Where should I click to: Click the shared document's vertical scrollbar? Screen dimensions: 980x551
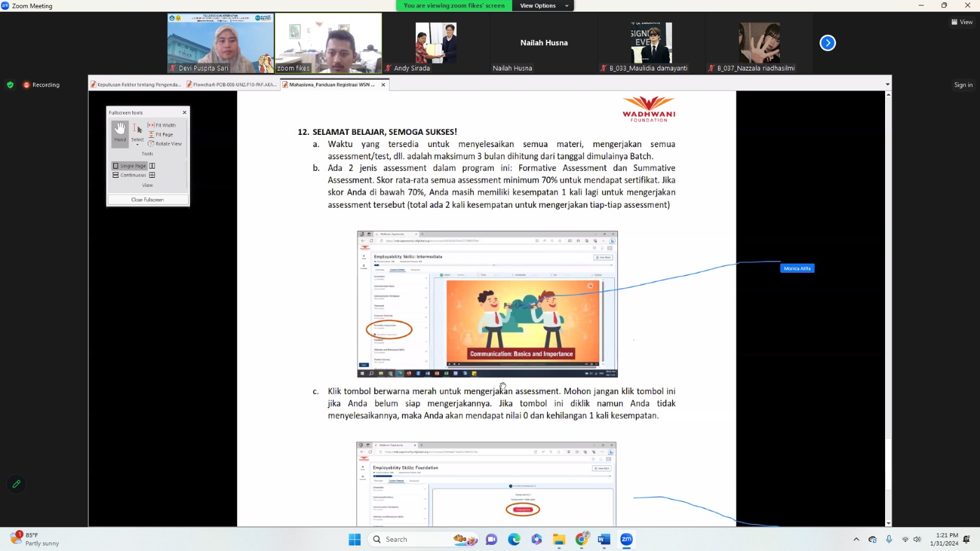point(888,306)
